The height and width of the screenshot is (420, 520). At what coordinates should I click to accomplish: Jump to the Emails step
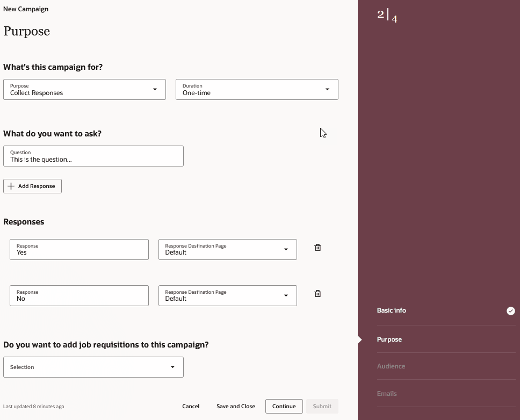pyautogui.click(x=387, y=394)
